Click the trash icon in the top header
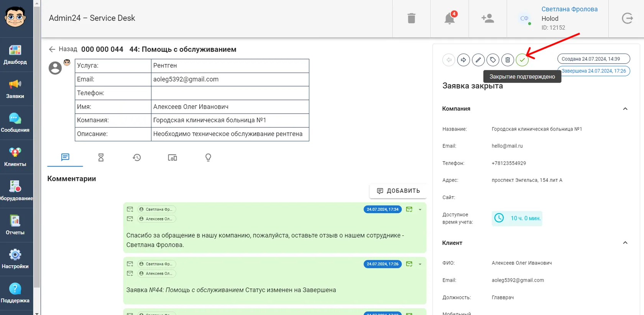Viewport: 644px width, 315px height. point(411,18)
